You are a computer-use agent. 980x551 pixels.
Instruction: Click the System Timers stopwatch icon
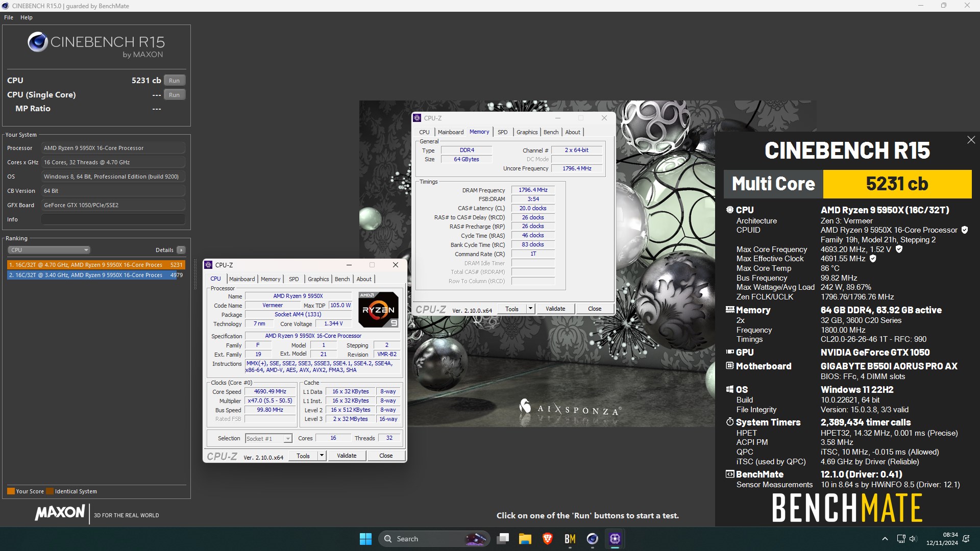click(730, 422)
